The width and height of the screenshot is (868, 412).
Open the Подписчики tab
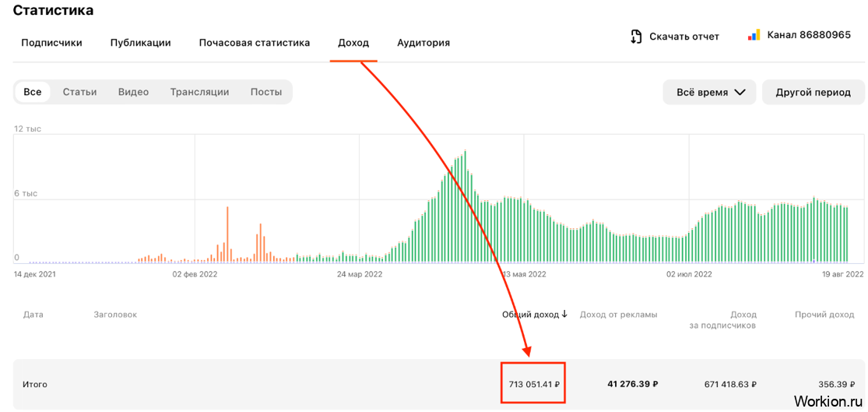point(51,43)
